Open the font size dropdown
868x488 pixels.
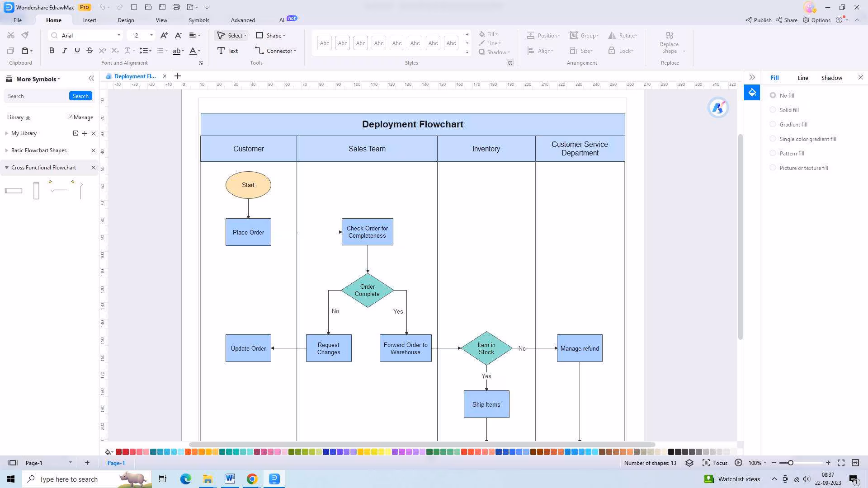pyautogui.click(x=151, y=35)
